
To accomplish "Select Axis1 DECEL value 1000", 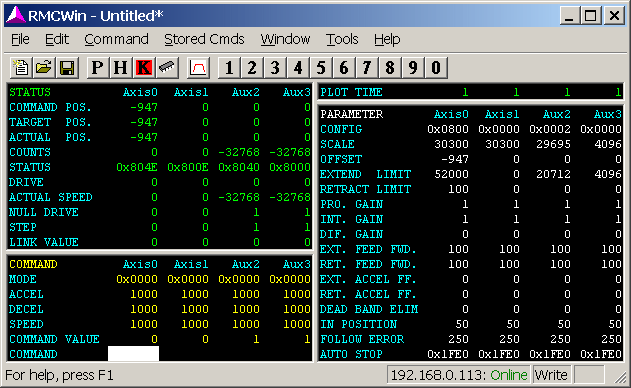I will tap(195, 309).
